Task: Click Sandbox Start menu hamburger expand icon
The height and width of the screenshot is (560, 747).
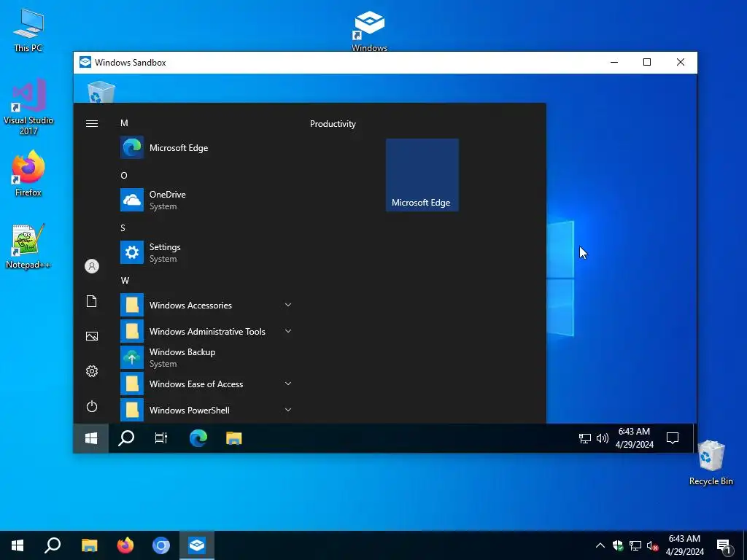Action: tap(92, 124)
